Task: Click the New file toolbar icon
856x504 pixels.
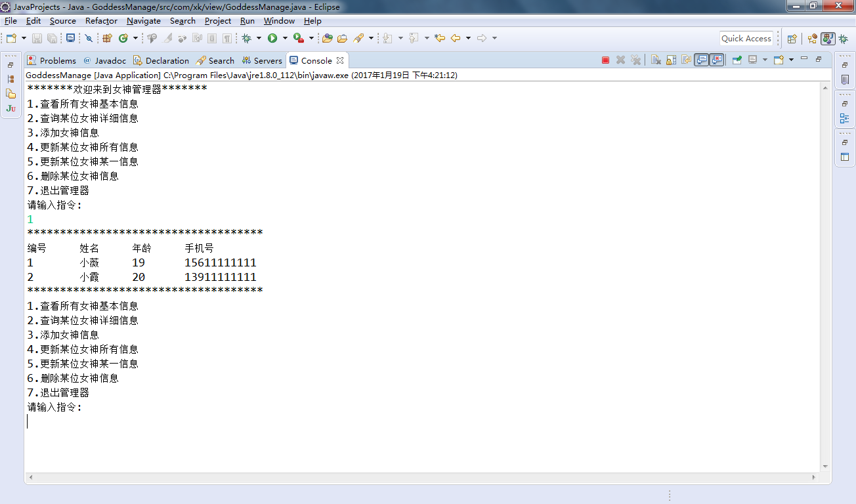Action: [x=11, y=38]
